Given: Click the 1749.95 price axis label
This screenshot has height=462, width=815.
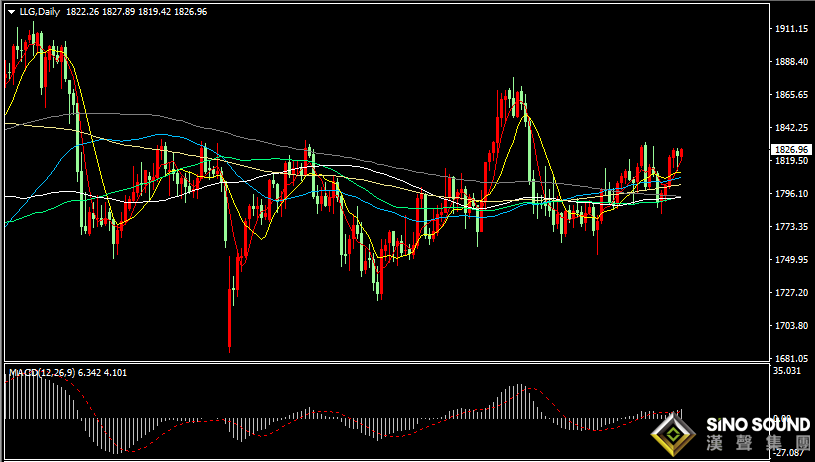Looking at the screenshot, I should 792,260.
